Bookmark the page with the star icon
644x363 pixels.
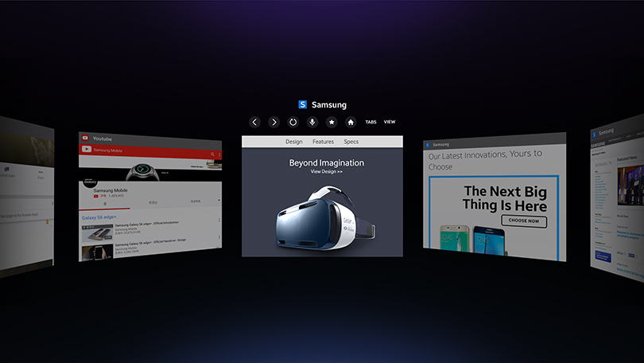[332, 122]
